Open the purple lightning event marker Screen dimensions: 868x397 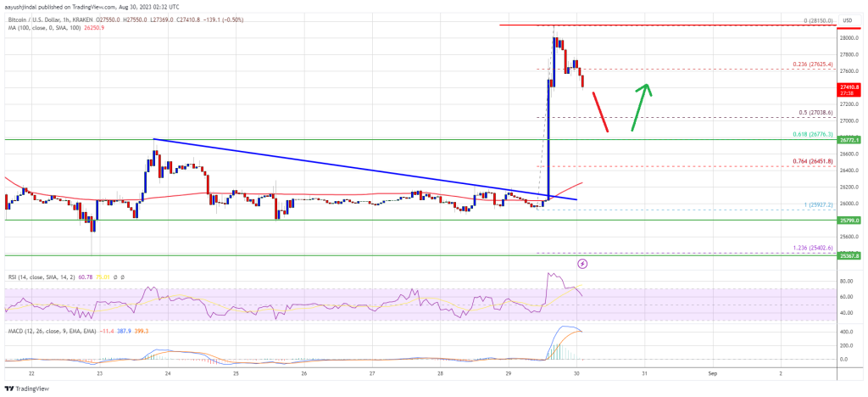click(581, 264)
